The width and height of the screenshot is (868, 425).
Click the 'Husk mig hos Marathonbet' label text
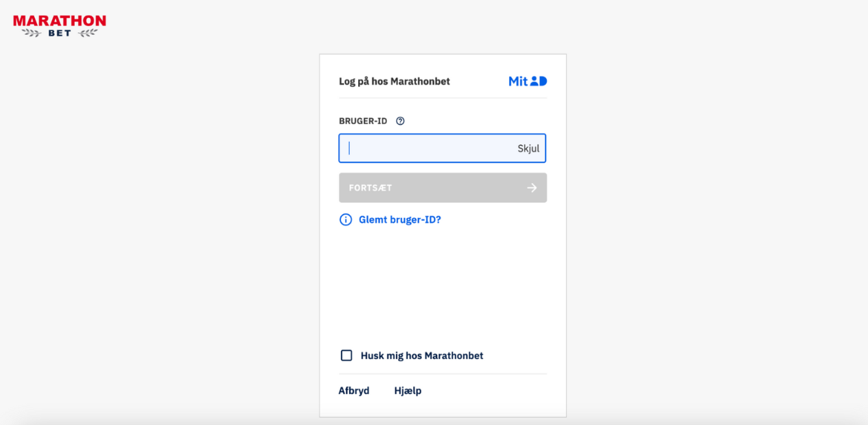422,356
